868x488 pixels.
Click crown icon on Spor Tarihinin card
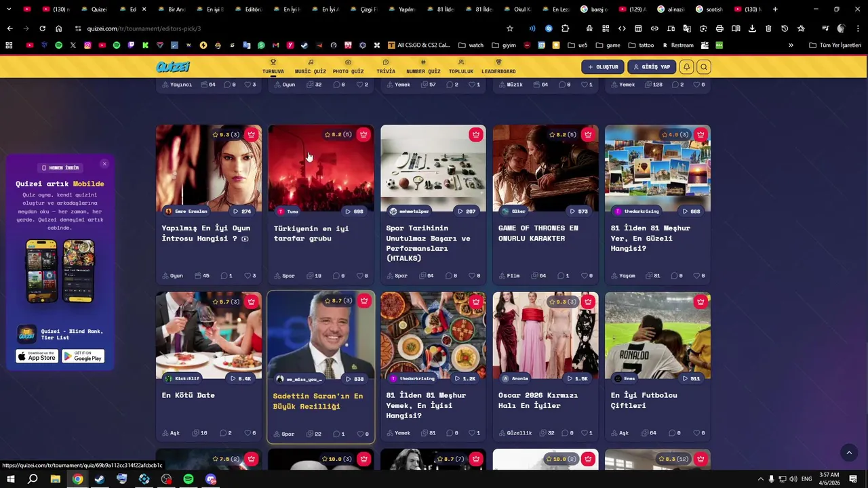click(476, 134)
